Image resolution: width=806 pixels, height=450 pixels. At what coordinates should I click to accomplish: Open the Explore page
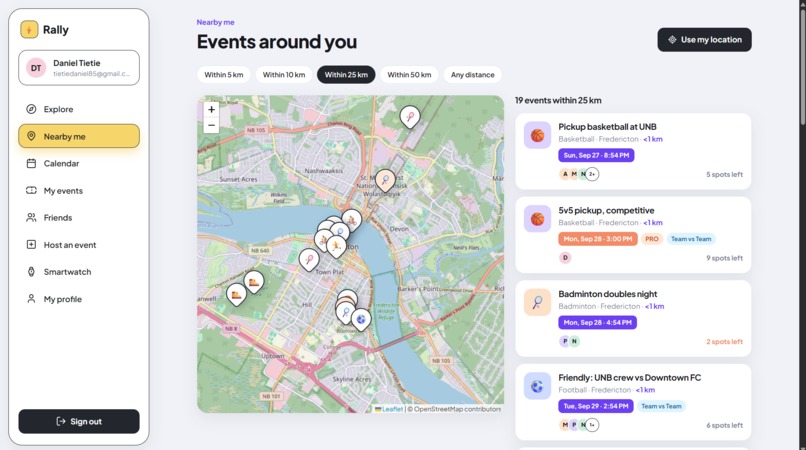79,109
